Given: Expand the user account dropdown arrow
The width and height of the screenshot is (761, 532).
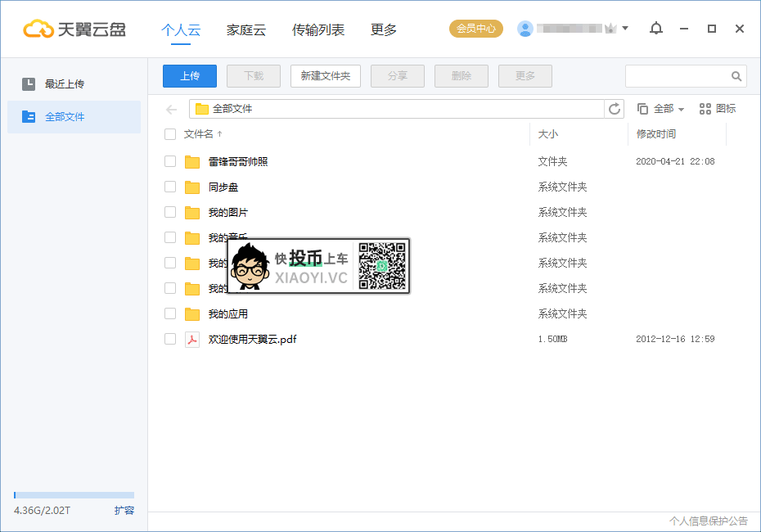Looking at the screenshot, I should click(624, 28).
